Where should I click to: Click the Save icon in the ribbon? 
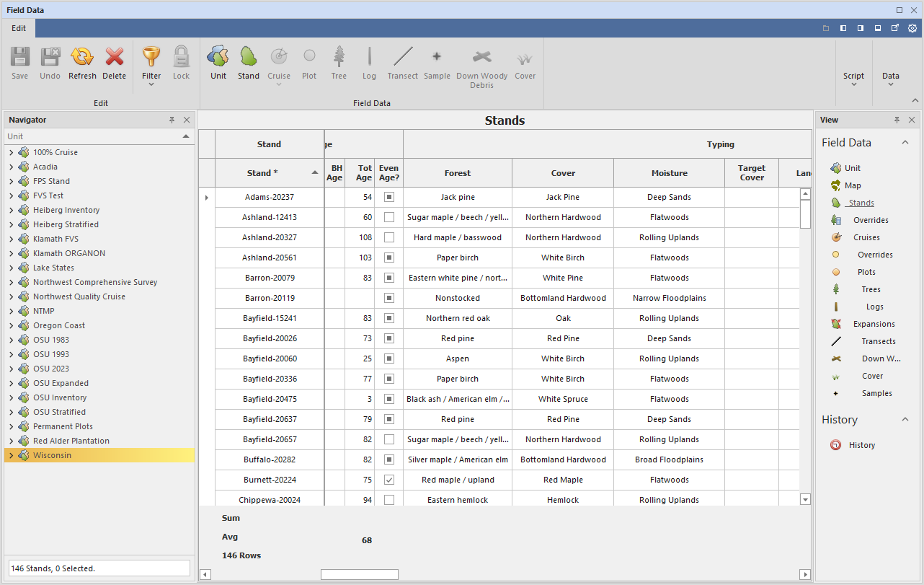pos(20,57)
